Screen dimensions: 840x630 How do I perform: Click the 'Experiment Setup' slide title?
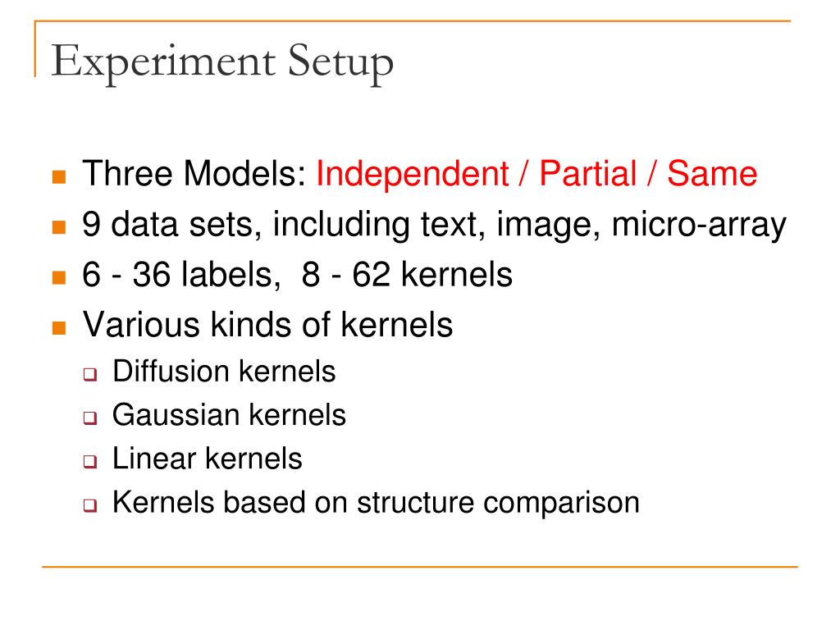(222, 62)
